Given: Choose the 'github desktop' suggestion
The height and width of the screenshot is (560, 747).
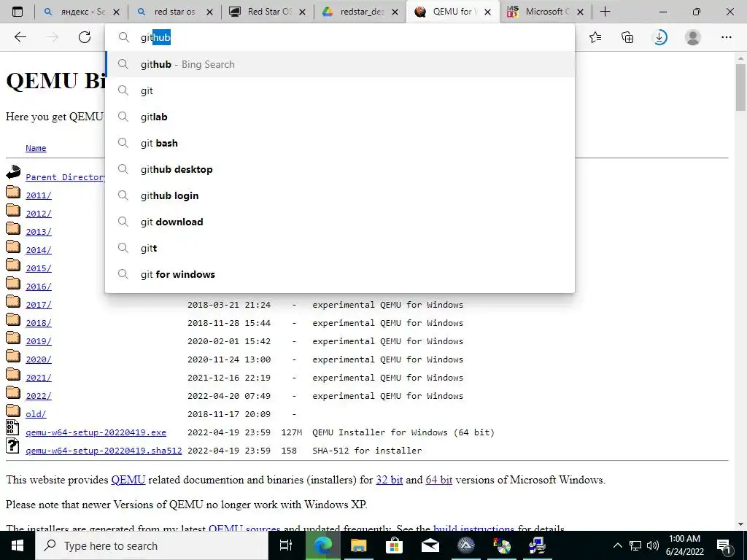Looking at the screenshot, I should (340, 169).
